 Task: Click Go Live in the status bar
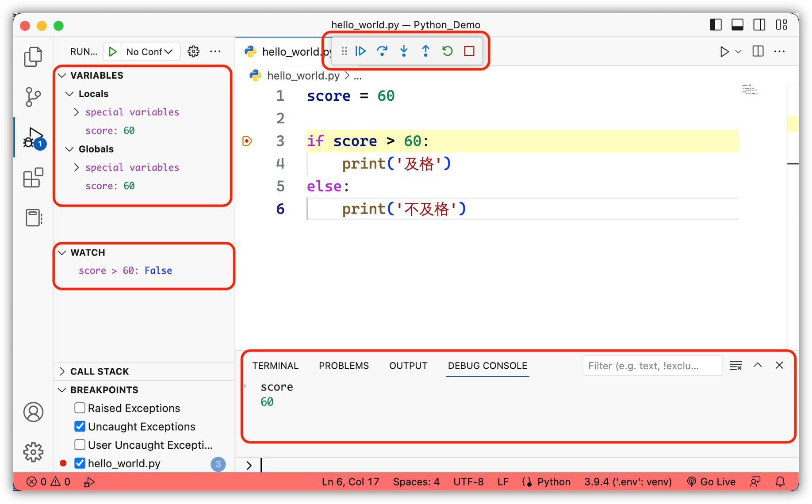[x=712, y=482]
